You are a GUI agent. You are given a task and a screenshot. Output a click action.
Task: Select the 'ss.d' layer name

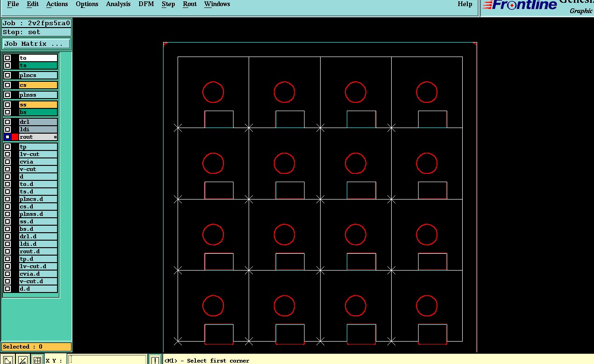pos(38,222)
